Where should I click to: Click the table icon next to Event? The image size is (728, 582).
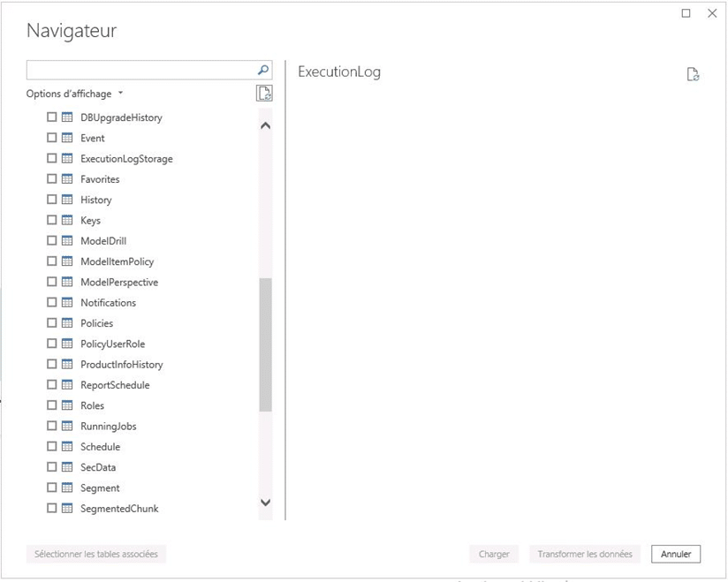coord(69,138)
